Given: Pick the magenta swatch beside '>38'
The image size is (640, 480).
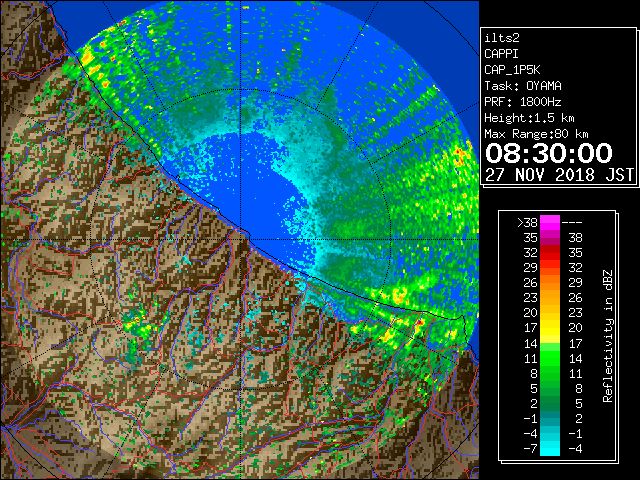Looking at the screenshot, I should (x=550, y=223).
